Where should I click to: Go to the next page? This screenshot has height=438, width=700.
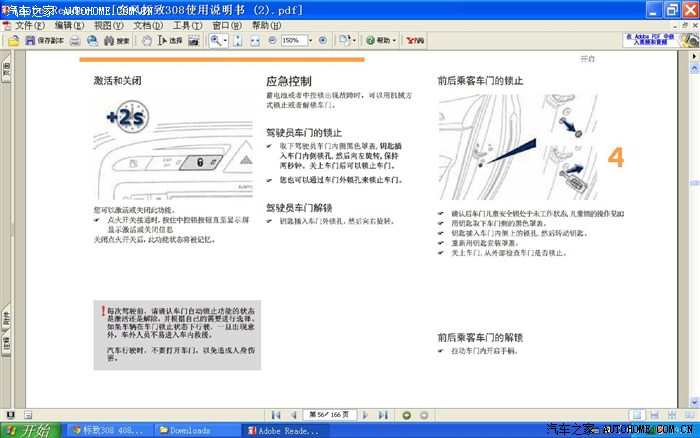366,415
